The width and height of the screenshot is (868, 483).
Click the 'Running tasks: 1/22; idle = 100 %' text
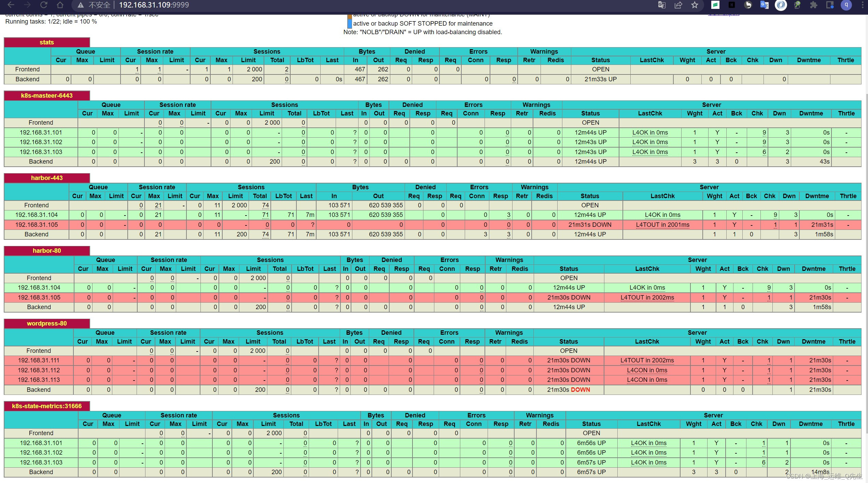51,22
